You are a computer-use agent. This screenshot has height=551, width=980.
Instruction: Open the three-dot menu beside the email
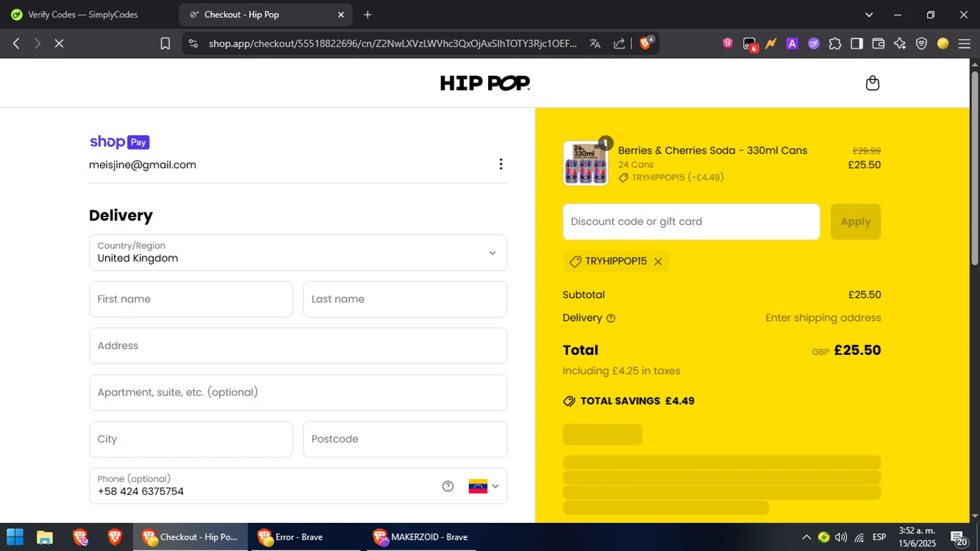(x=501, y=164)
